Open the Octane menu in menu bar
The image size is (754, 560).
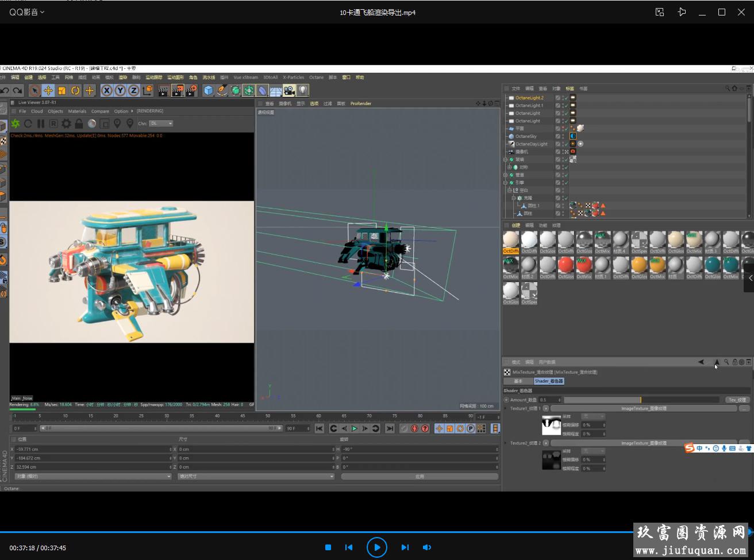(316, 78)
